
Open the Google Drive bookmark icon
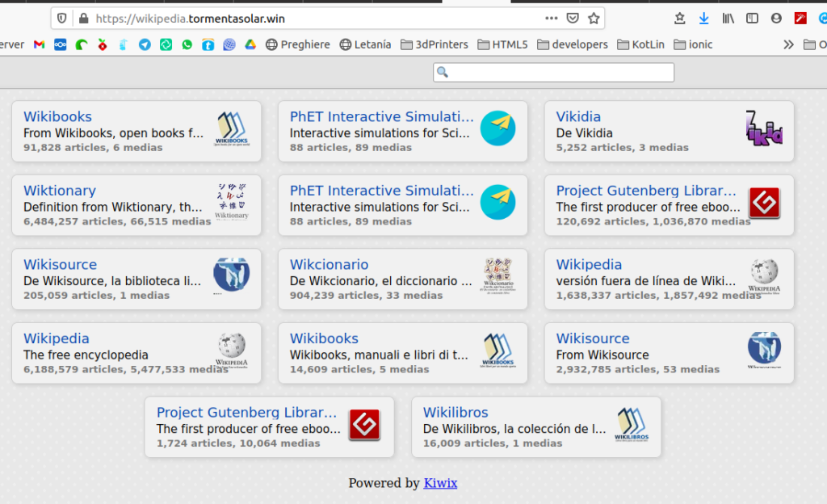click(x=250, y=44)
